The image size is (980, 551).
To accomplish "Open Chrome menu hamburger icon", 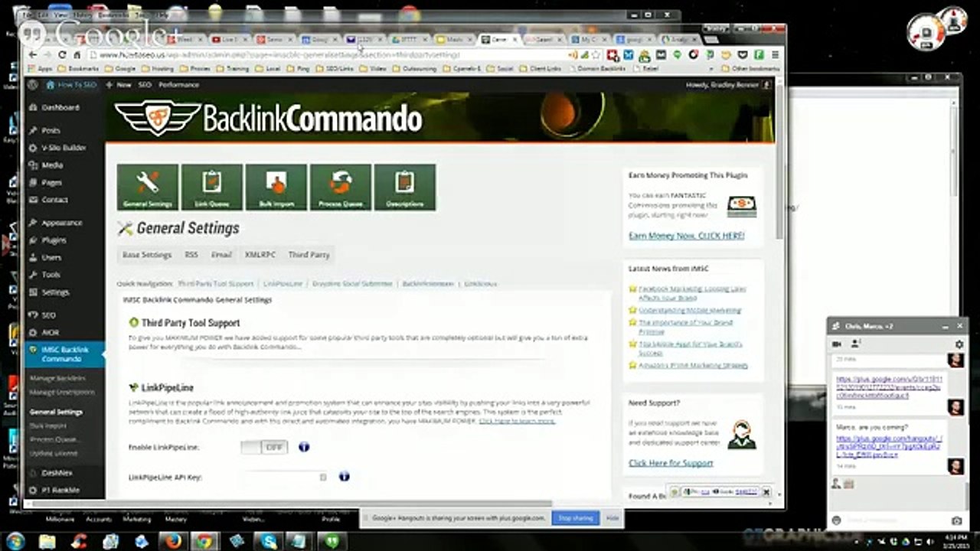I will tap(775, 55).
